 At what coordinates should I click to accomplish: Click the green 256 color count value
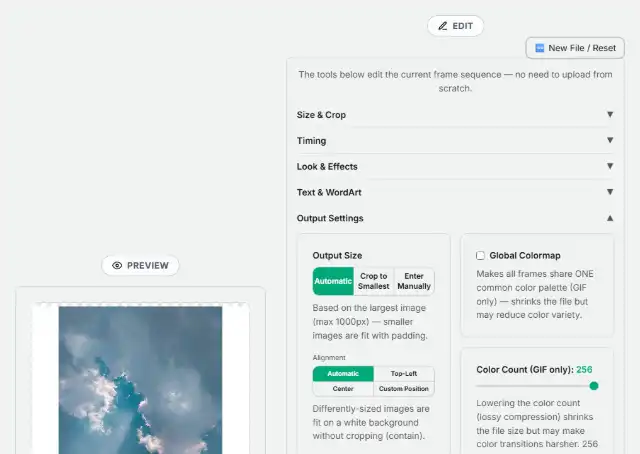[584, 369]
